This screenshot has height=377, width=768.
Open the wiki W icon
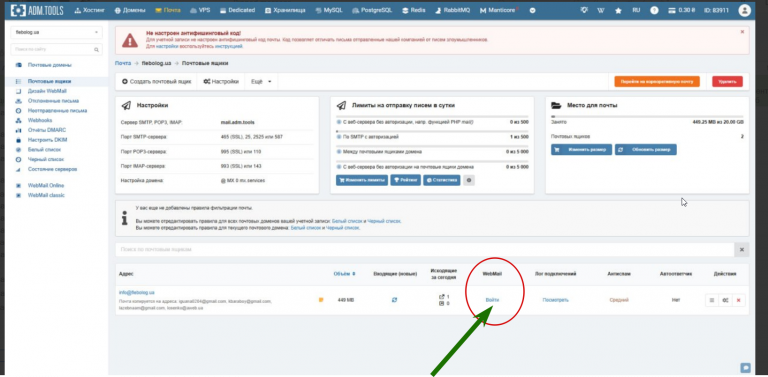600,10
